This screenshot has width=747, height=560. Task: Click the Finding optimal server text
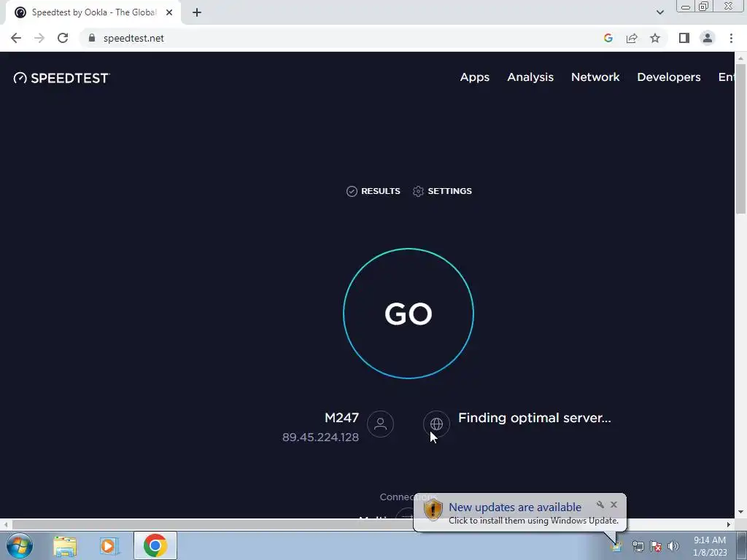click(x=535, y=418)
